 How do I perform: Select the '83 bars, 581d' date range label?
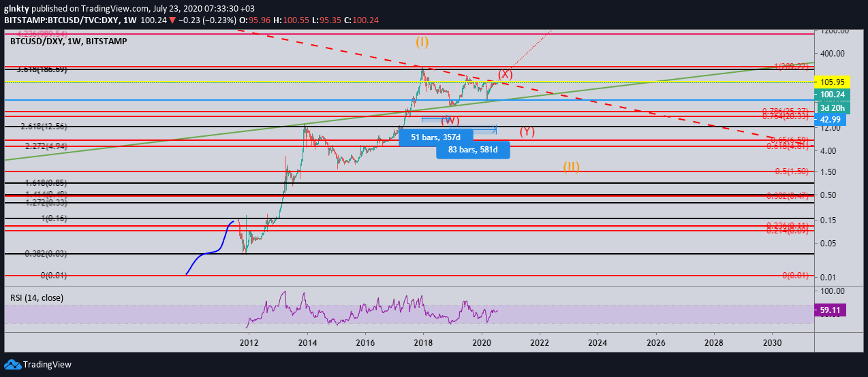(x=473, y=150)
